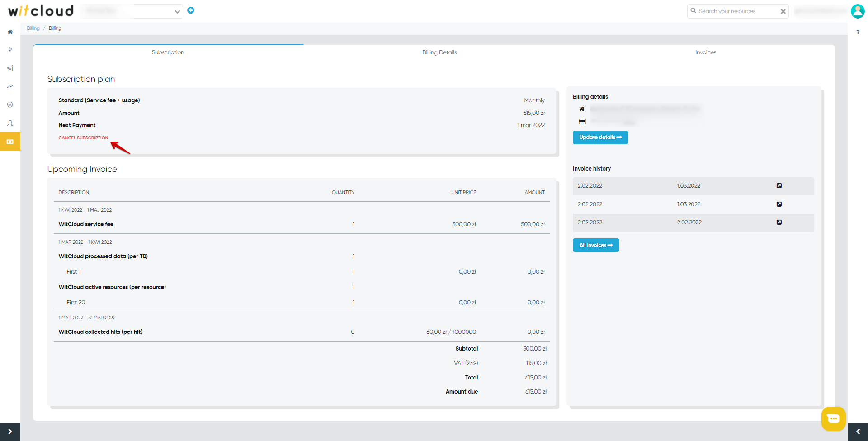This screenshot has height=441, width=868.
Task: Click 'WitCloud active resources (per resource)' row
Action: click(112, 287)
